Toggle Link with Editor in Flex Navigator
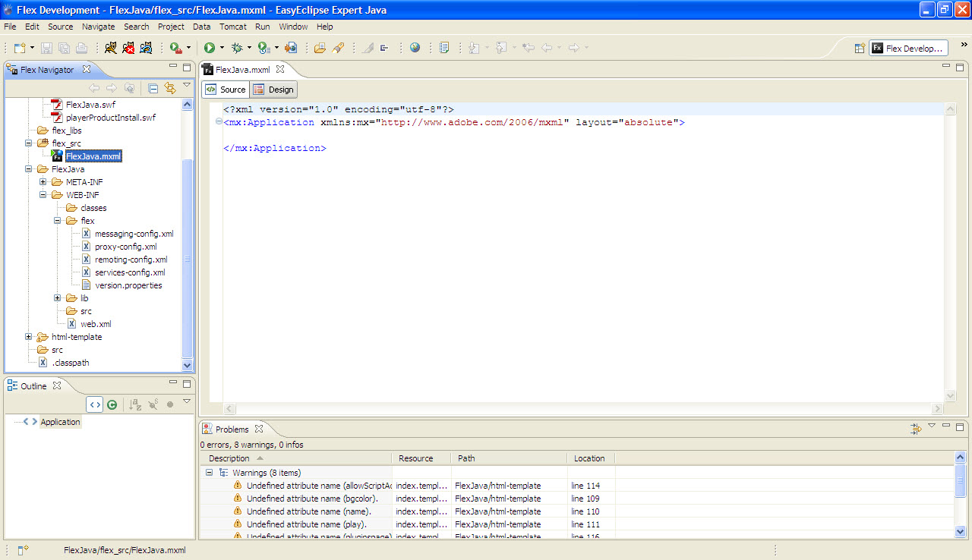 pyautogui.click(x=169, y=88)
